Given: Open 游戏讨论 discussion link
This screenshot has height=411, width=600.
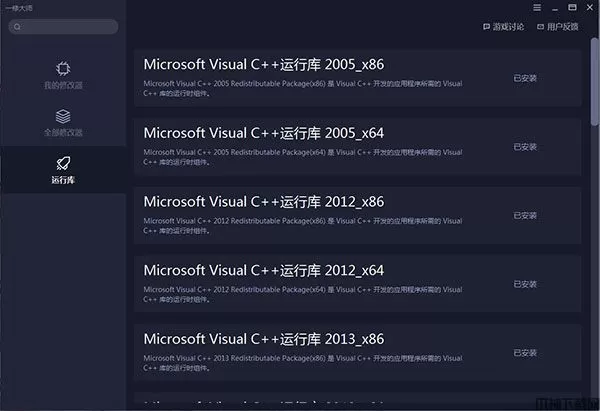Looking at the screenshot, I should pos(504,27).
